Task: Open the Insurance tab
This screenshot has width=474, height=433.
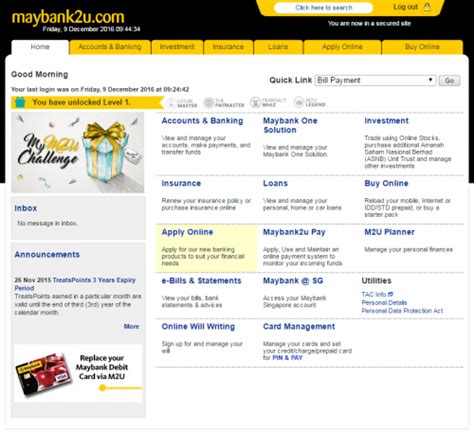Action: (228, 47)
